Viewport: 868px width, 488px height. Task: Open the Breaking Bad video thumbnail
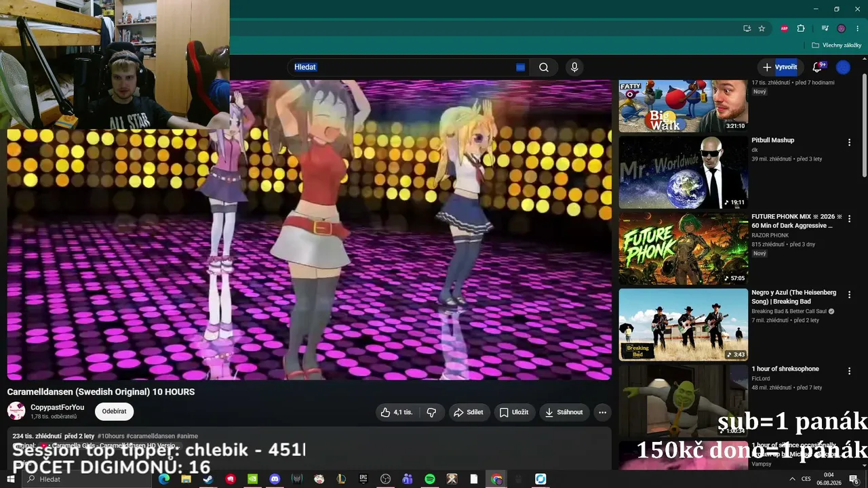pos(683,325)
